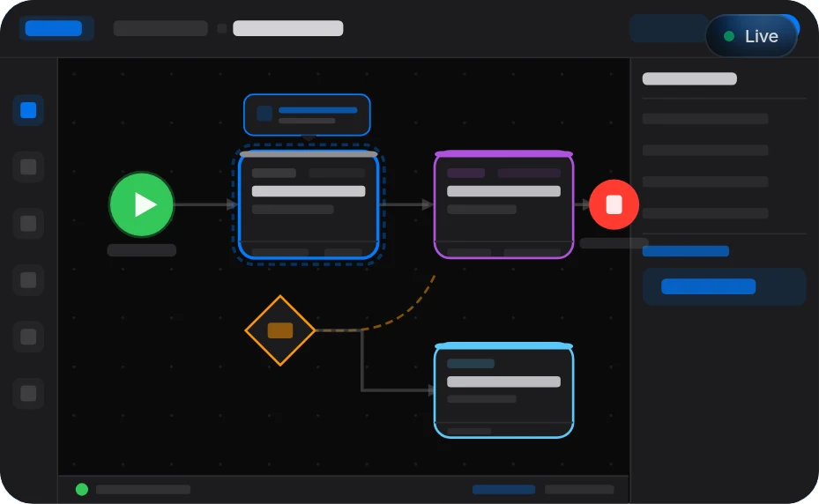Click the fourth gray sidebar icon

(x=28, y=280)
